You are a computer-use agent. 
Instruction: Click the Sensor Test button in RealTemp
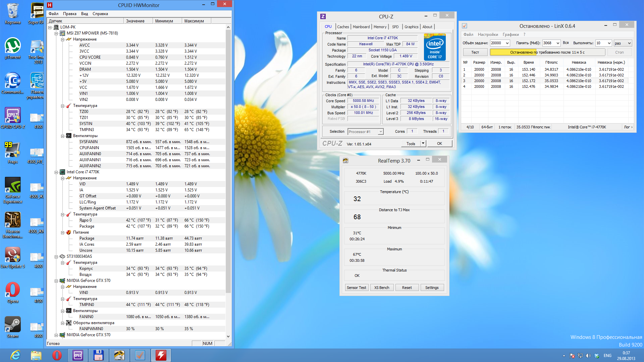(356, 288)
